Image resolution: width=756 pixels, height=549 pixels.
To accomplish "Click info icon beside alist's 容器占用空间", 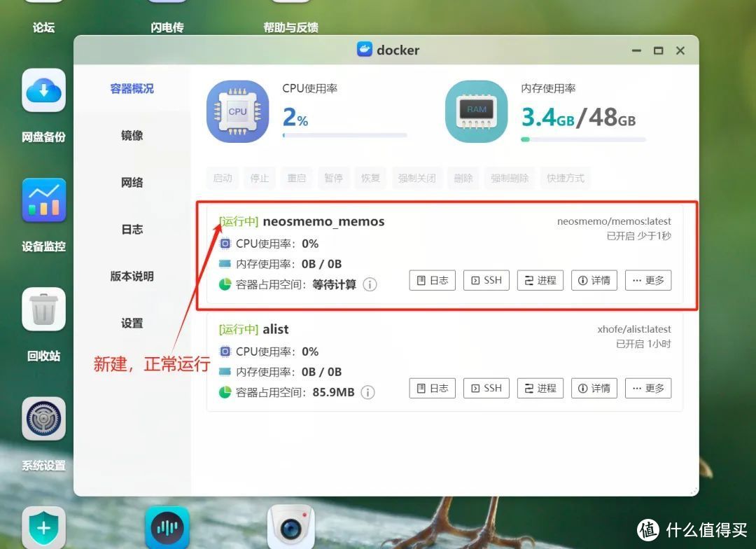I will [x=367, y=392].
